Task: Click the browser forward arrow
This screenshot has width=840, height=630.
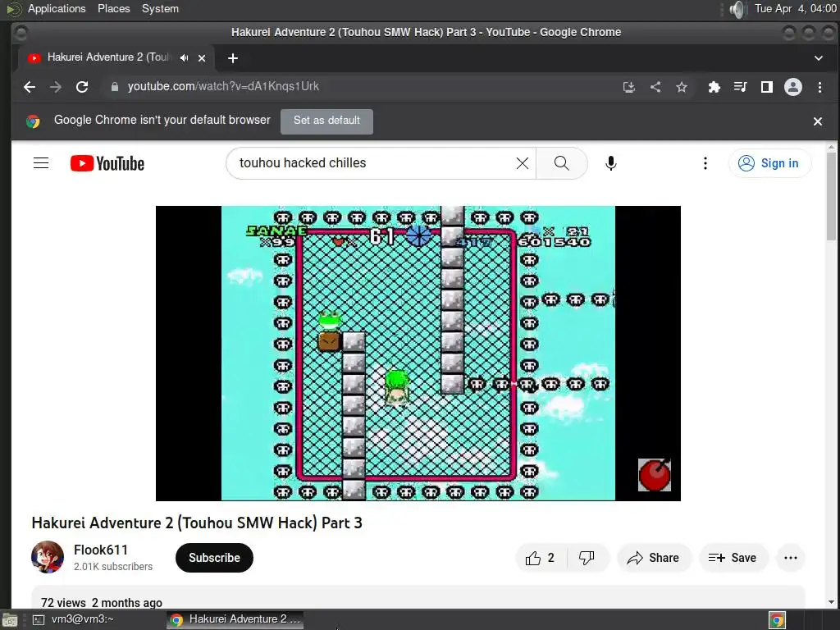Action: (56, 87)
